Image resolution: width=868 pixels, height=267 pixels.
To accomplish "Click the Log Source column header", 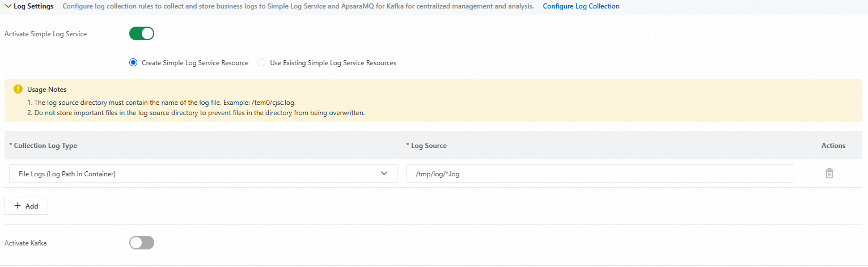I will click(x=429, y=146).
